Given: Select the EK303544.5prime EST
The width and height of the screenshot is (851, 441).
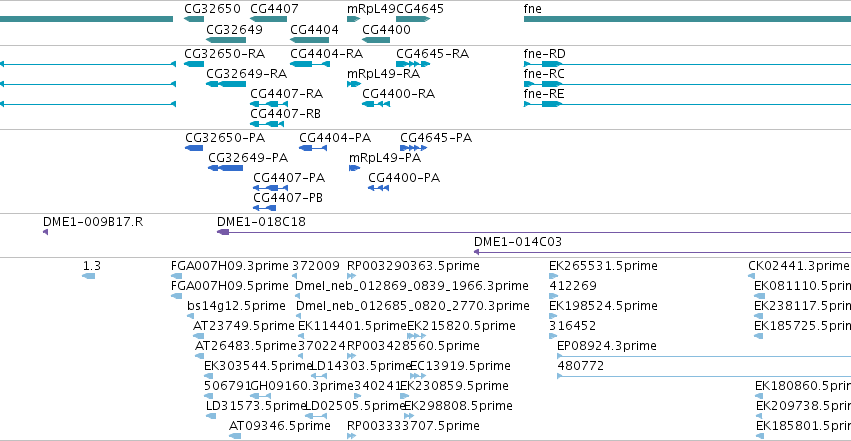Looking at the screenshot, I should (208, 376).
